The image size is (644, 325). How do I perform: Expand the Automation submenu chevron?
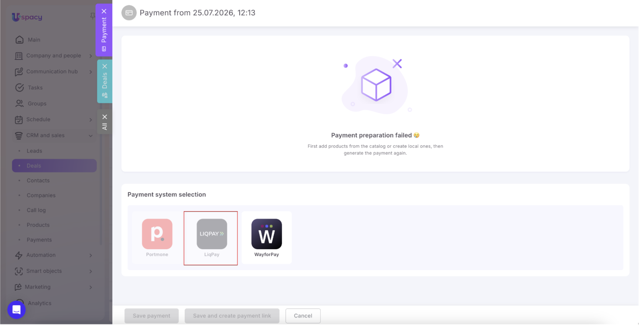[x=91, y=255]
